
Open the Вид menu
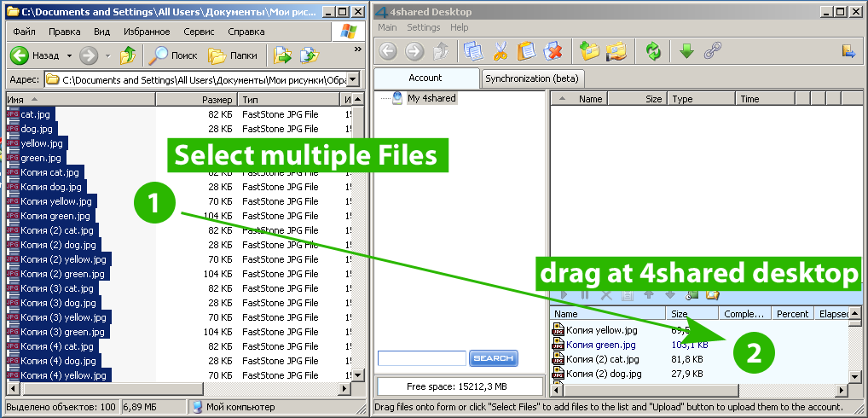click(x=101, y=32)
